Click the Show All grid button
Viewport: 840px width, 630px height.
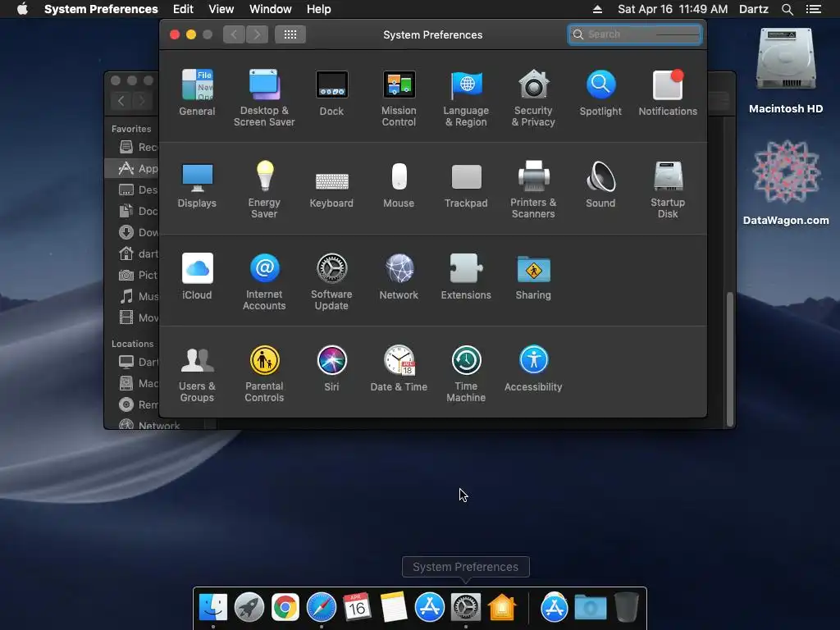coord(290,34)
